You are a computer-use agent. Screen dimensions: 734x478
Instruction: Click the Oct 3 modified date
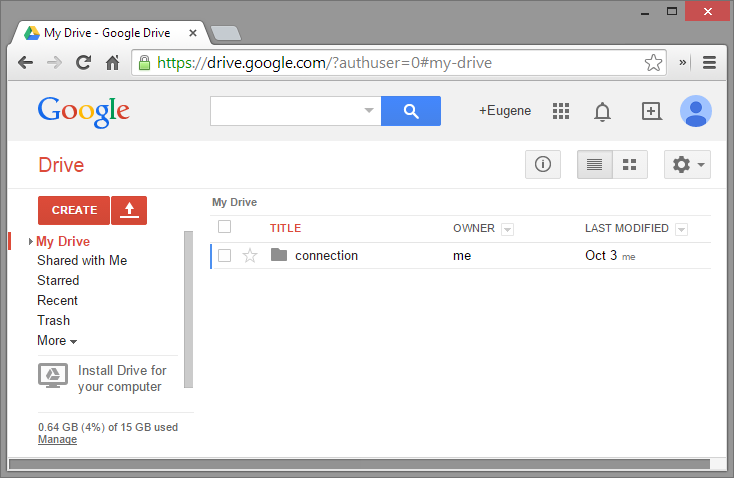click(601, 256)
